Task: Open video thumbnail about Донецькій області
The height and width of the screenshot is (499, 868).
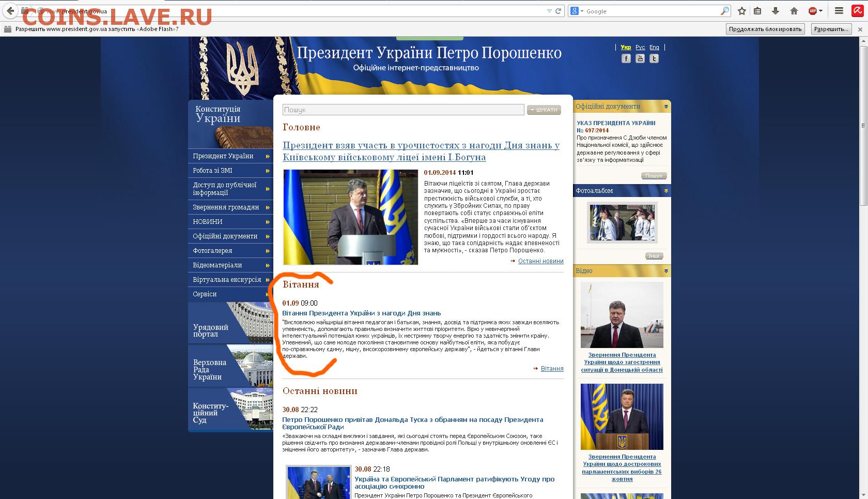Action: tap(622, 315)
